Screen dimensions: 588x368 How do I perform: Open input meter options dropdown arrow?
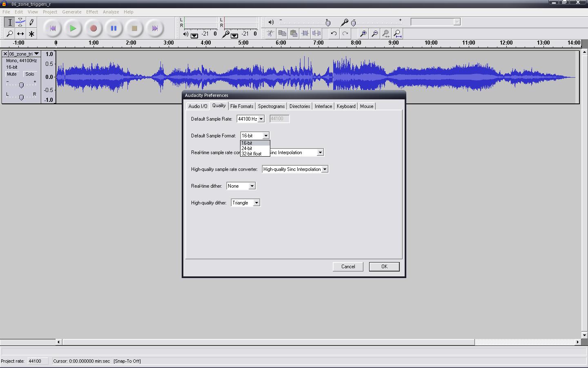click(x=234, y=36)
